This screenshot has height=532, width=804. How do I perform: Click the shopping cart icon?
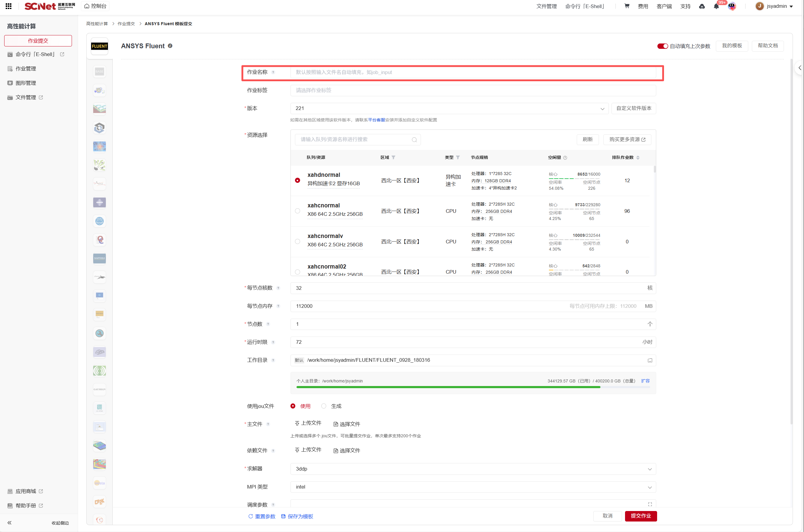[627, 6]
